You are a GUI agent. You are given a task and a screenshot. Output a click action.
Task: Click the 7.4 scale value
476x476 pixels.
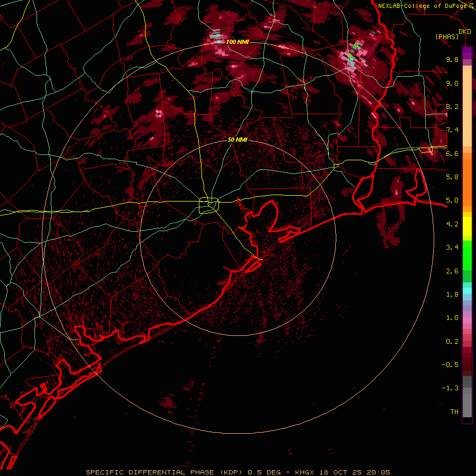(x=452, y=130)
